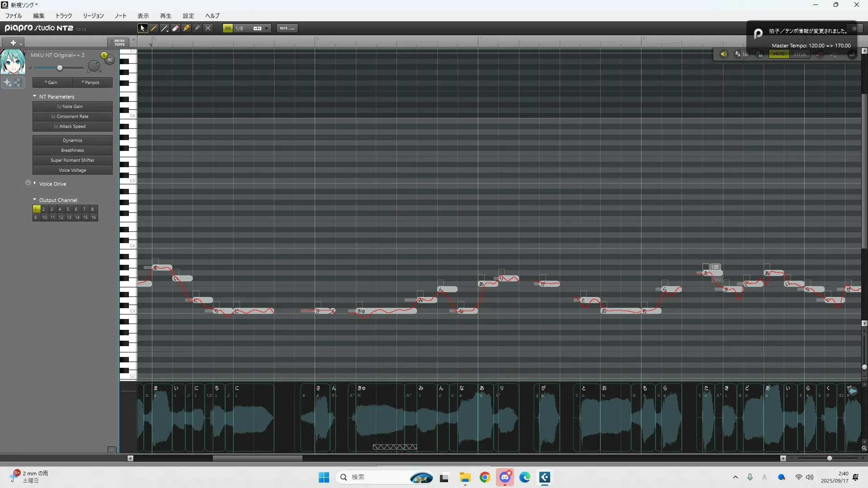
Task: Open the トラック menu
Action: coord(64,15)
